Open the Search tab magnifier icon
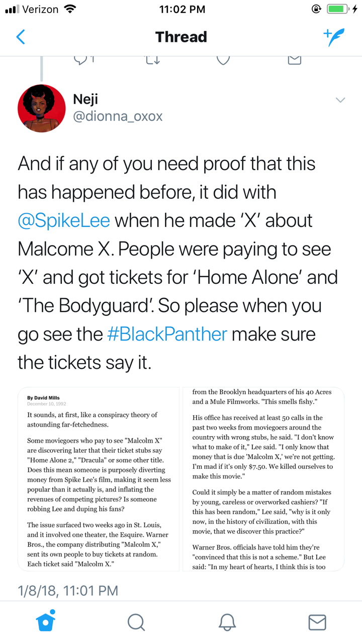 [x=136, y=622]
